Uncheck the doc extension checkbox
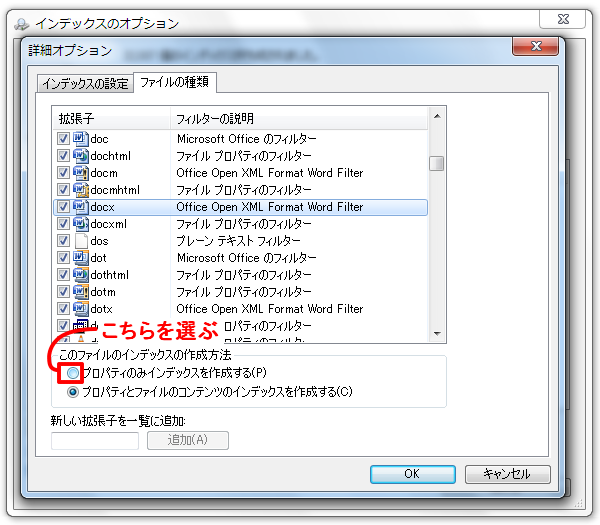This screenshot has height=525, width=600. (63, 139)
